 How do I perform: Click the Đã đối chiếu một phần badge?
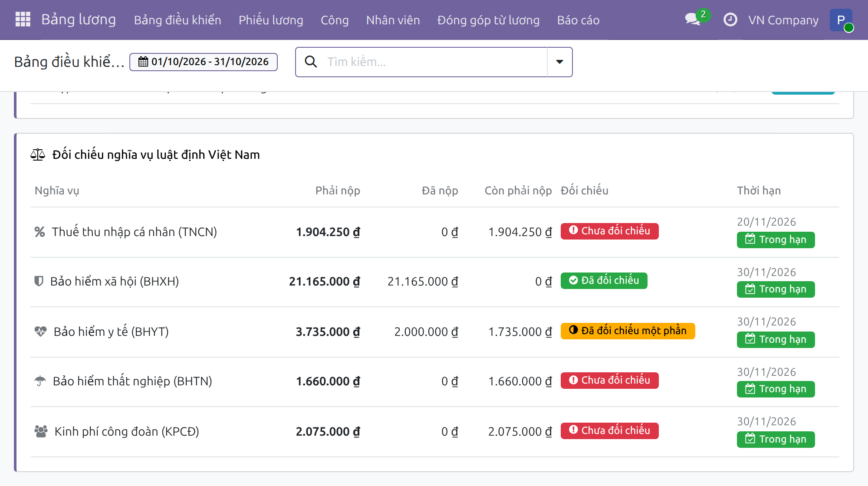[x=628, y=331]
